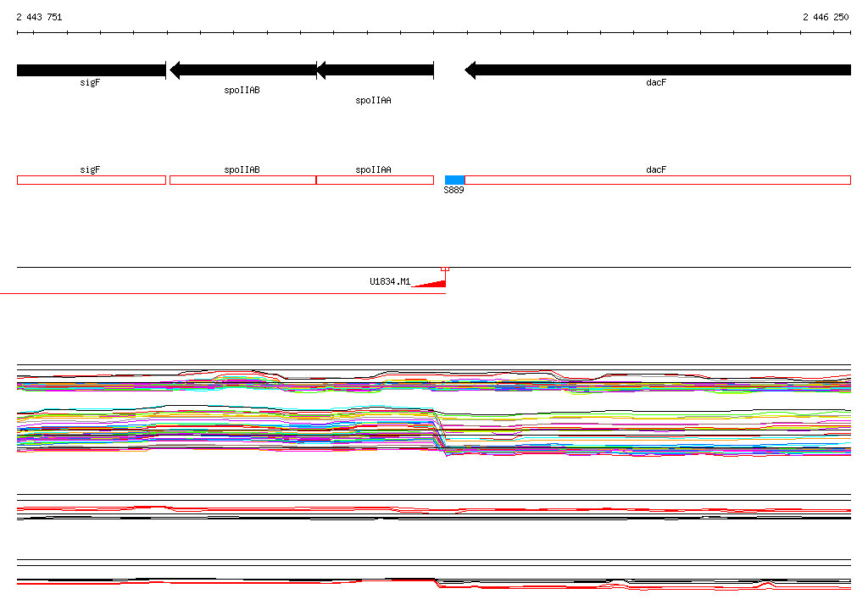The image size is (868, 605).
Task: Click the end coordinate 2 446 250
Action: tap(826, 17)
